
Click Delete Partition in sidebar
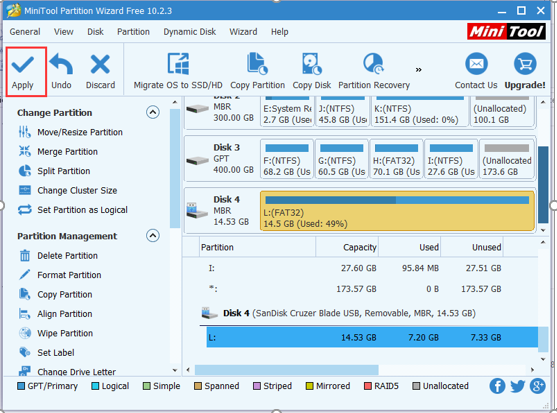(58, 256)
